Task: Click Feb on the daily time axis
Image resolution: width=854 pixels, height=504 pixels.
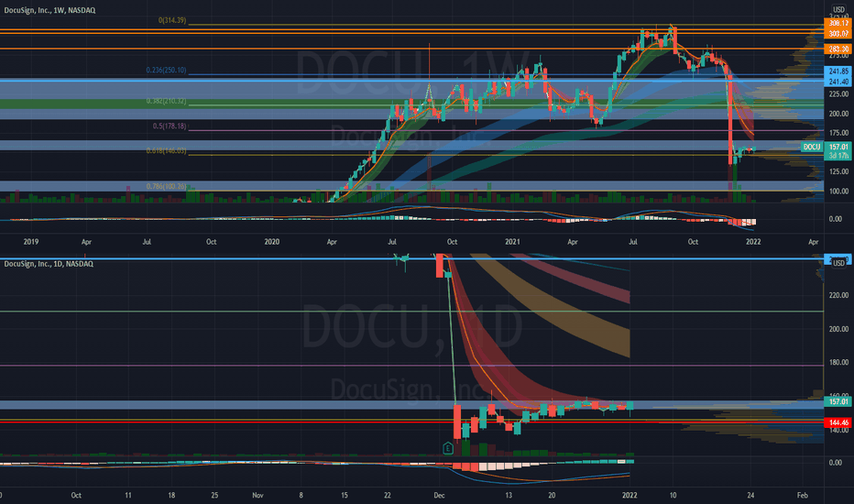Action: (x=803, y=495)
